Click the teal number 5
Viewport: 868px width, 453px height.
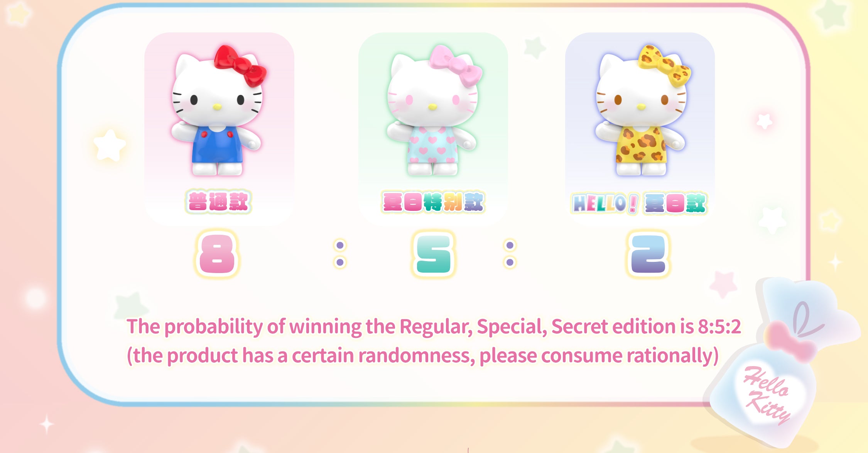point(433,254)
